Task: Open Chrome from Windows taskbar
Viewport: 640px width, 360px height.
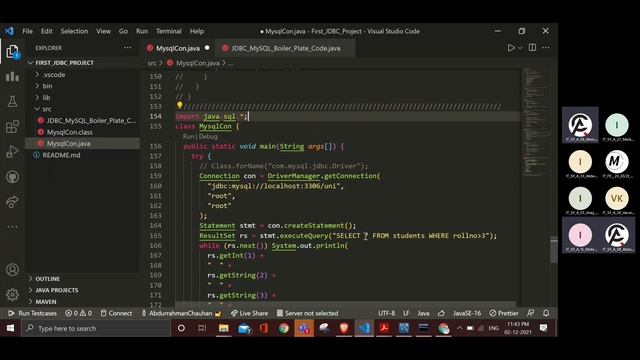Action: [x=284, y=328]
